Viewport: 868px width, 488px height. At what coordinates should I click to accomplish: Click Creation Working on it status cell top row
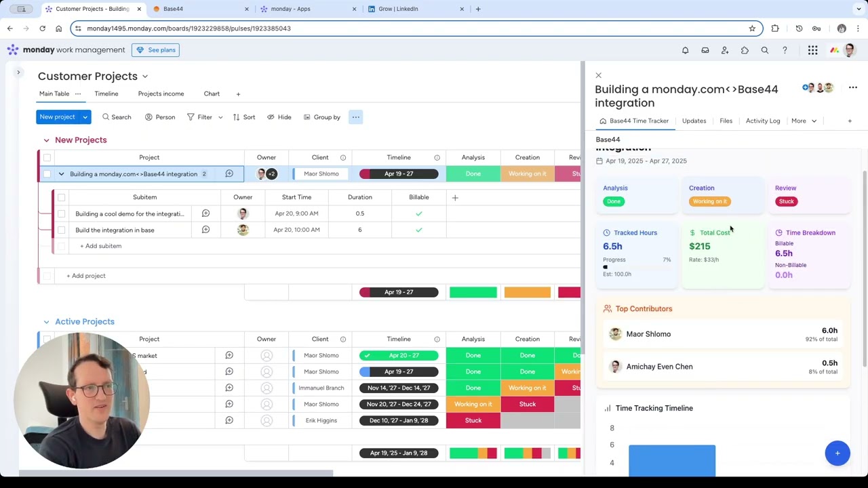point(527,174)
